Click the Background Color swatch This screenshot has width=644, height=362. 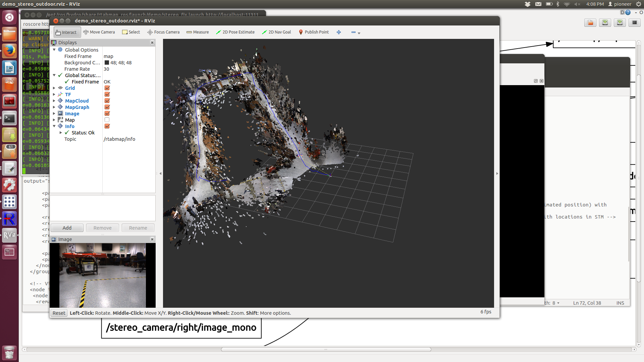107,63
